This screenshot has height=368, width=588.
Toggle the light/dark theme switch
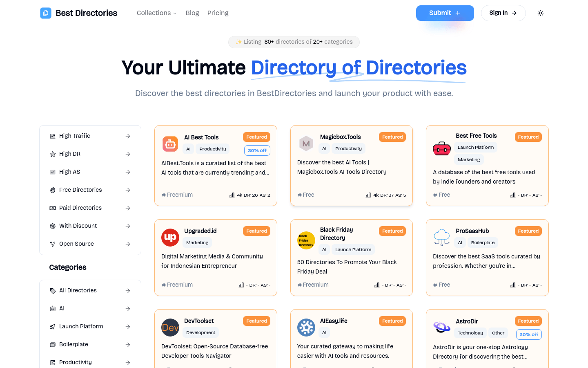pyautogui.click(x=541, y=13)
